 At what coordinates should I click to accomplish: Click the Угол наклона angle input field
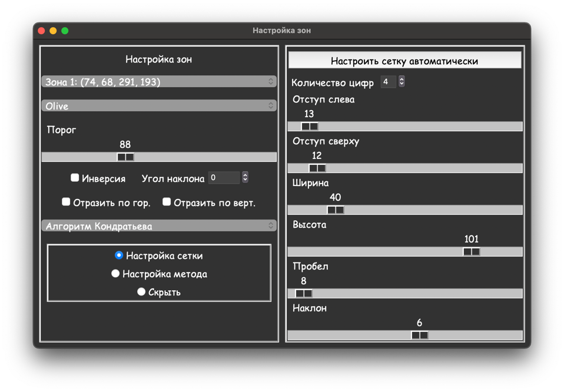(224, 178)
